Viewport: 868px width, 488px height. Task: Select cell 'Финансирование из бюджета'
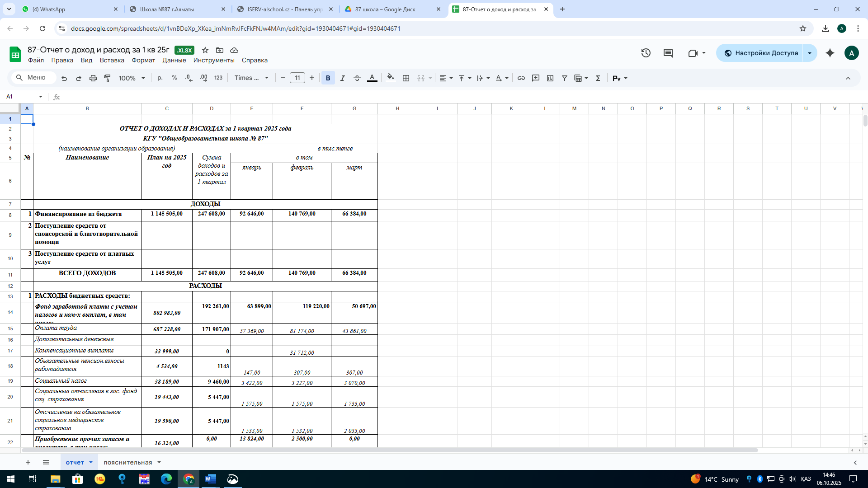(87, 215)
